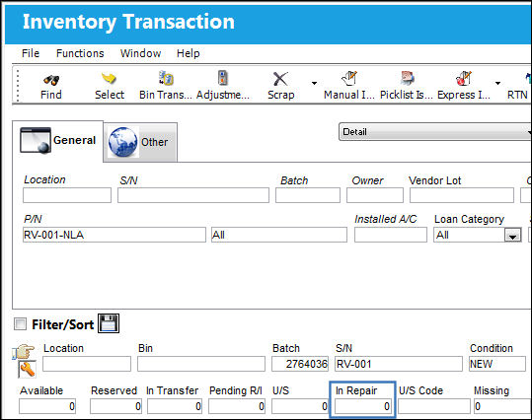Click the Select toolbar icon

109,79
